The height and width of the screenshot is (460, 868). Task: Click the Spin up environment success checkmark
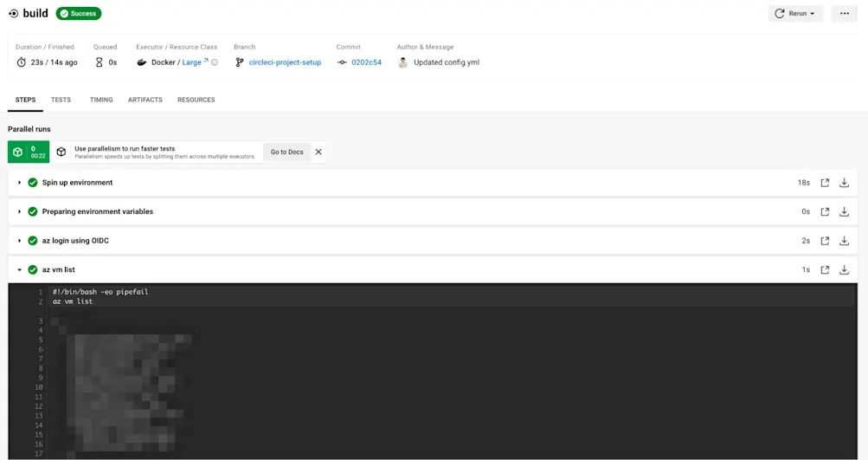pos(33,182)
